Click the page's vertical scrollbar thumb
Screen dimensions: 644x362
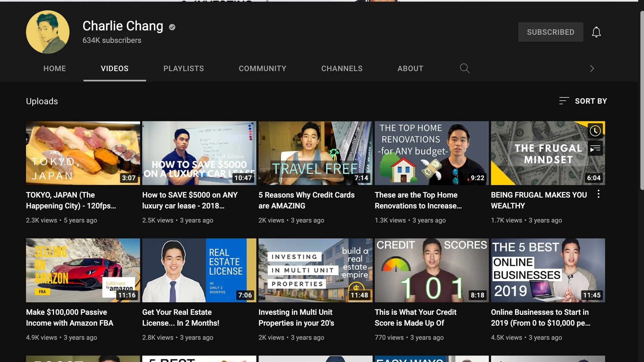click(x=642, y=100)
